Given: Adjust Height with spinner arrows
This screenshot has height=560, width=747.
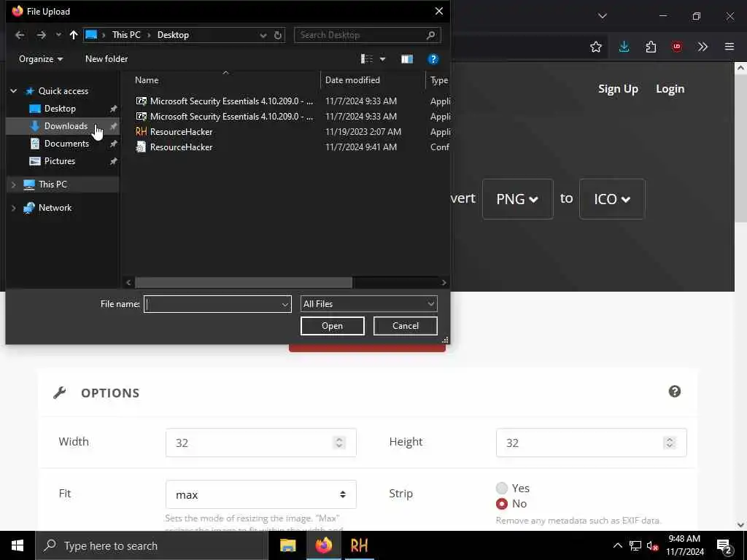Looking at the screenshot, I should click(670, 443).
